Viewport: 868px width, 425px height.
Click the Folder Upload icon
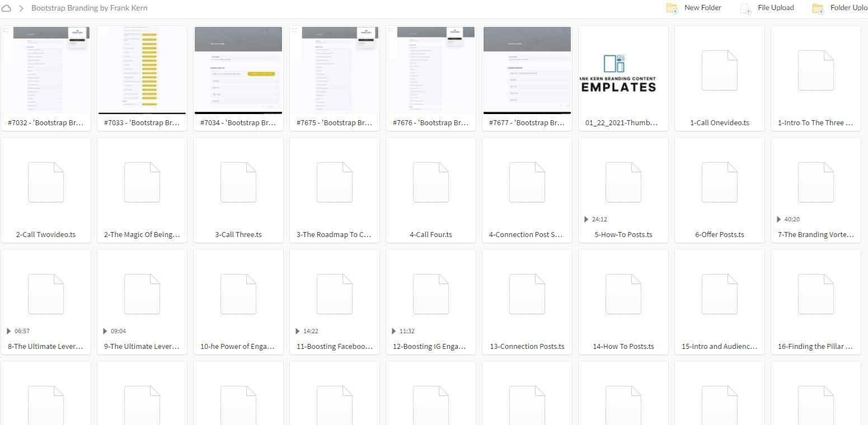[818, 8]
